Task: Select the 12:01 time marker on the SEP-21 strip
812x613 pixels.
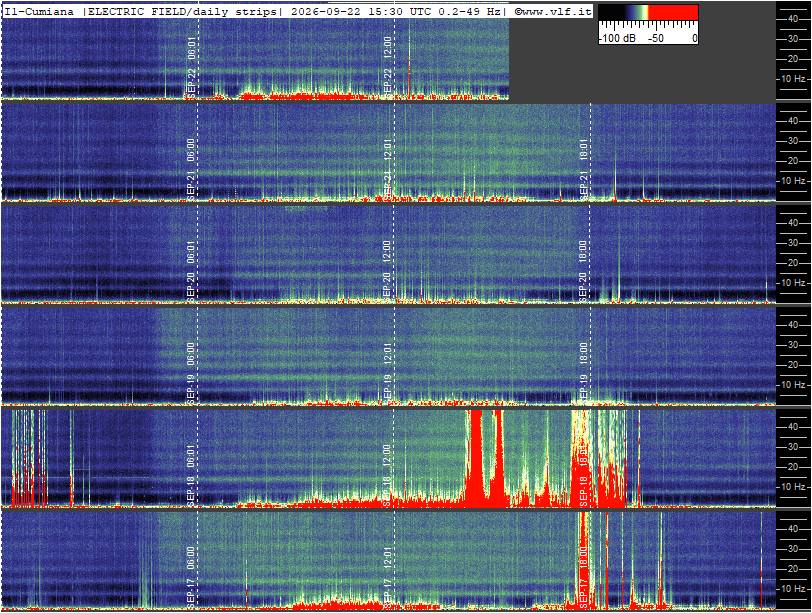Action: click(387, 149)
